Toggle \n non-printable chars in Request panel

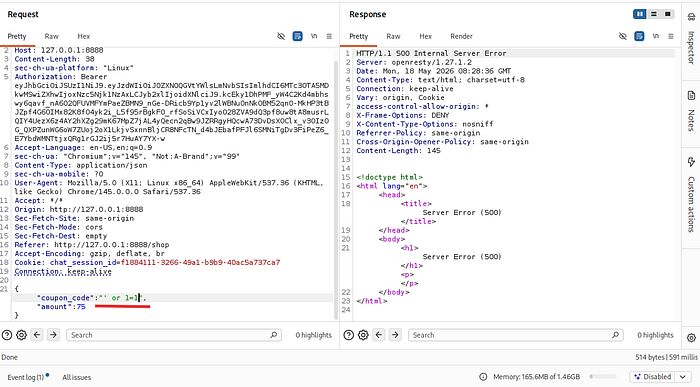314,36
